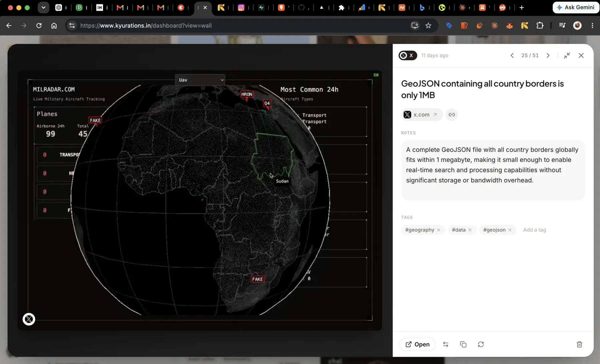The width and height of the screenshot is (600, 364).
Task: Close the active browser tab
Action: tap(205, 7)
